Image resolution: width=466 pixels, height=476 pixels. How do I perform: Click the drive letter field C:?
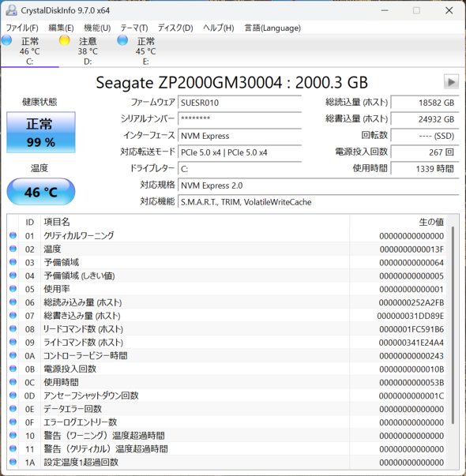tap(239, 169)
